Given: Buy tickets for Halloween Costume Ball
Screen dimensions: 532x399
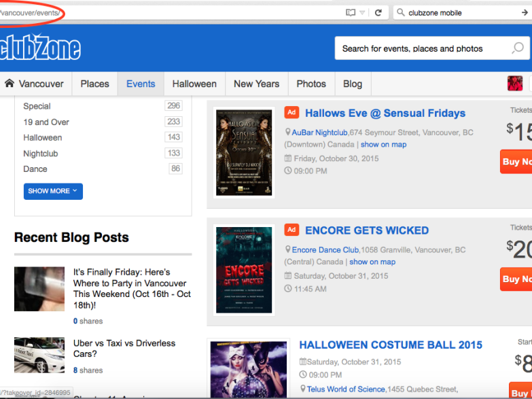Looking at the screenshot, I should [520, 391].
